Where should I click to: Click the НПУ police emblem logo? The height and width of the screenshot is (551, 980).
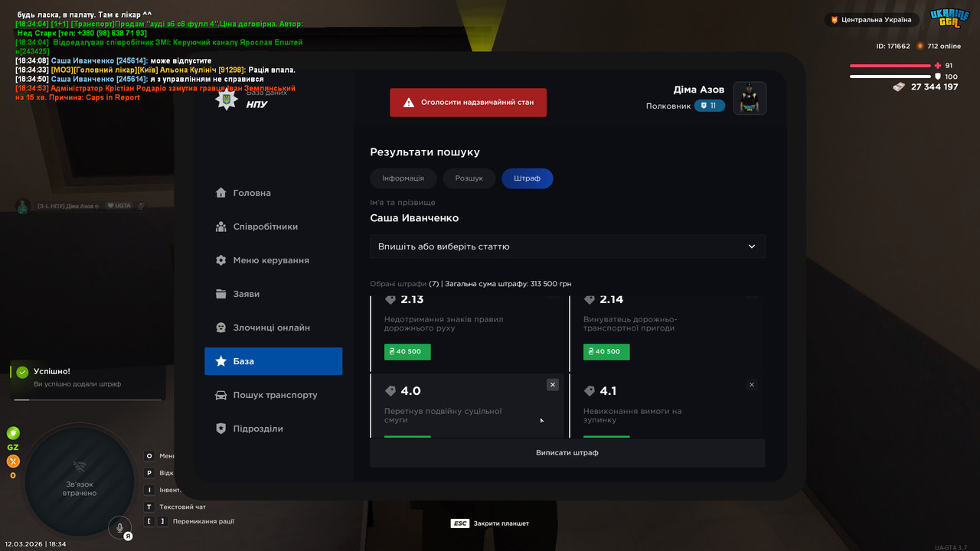[x=227, y=100]
